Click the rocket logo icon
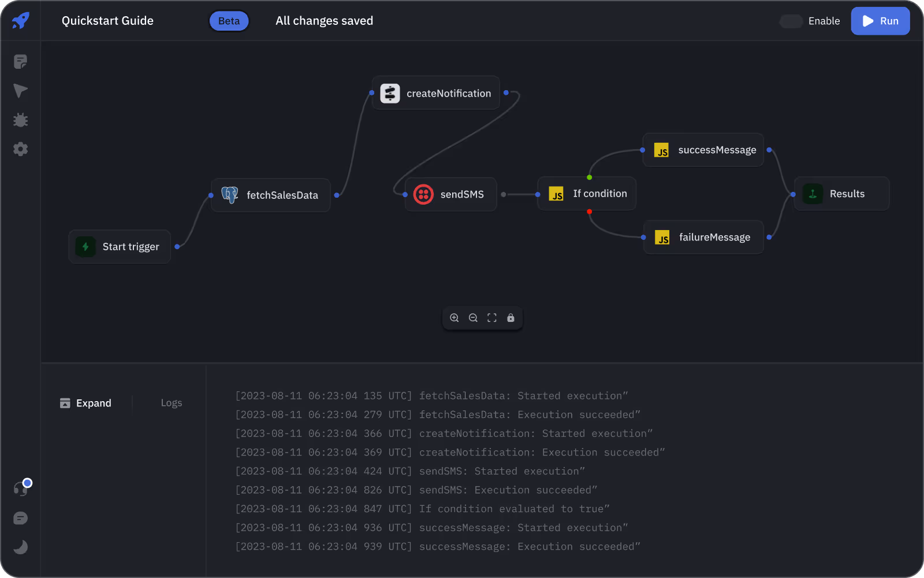 click(x=21, y=21)
